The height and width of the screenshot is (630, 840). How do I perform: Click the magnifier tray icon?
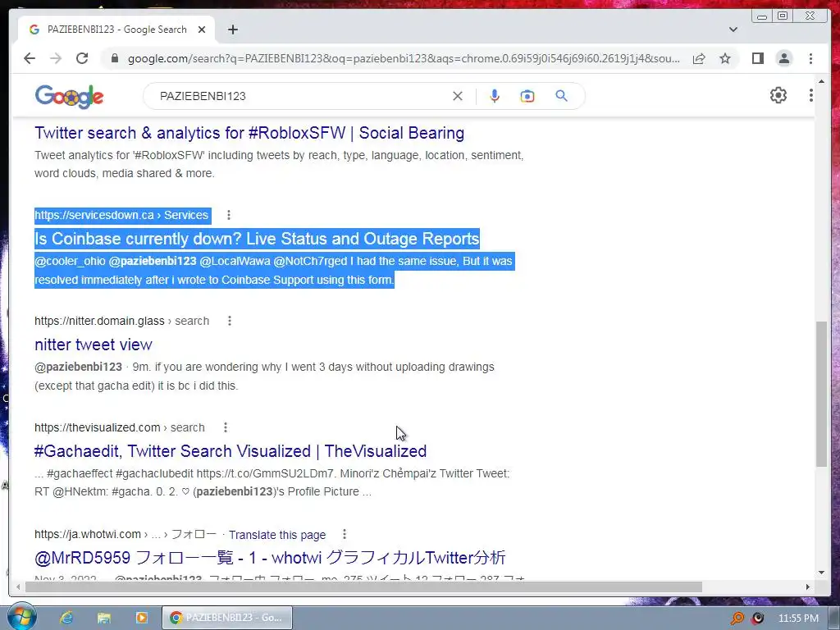point(737,619)
